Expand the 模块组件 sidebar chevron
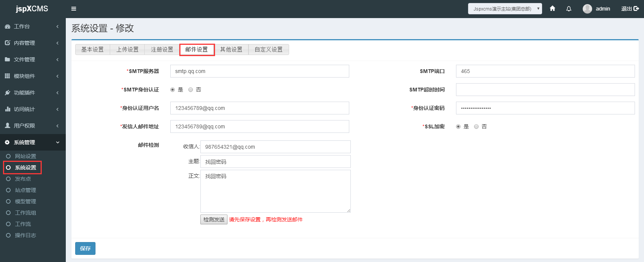 (58, 76)
